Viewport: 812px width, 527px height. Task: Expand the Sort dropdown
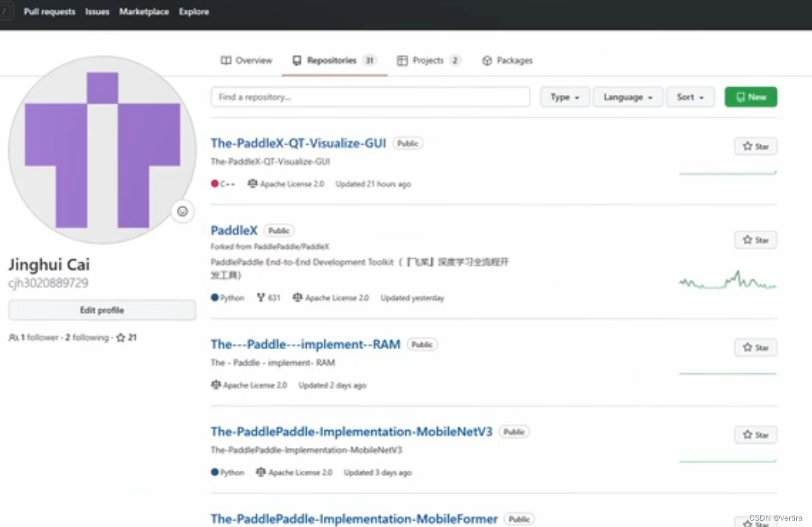(x=690, y=97)
